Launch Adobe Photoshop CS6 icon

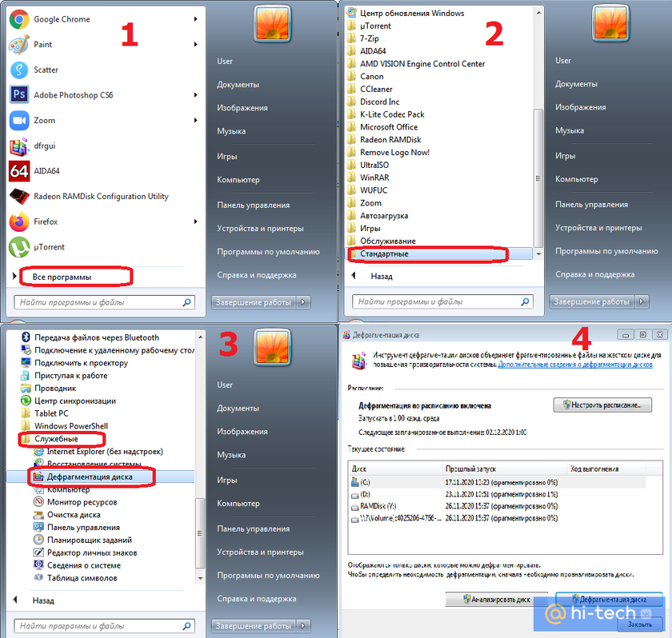[19, 94]
